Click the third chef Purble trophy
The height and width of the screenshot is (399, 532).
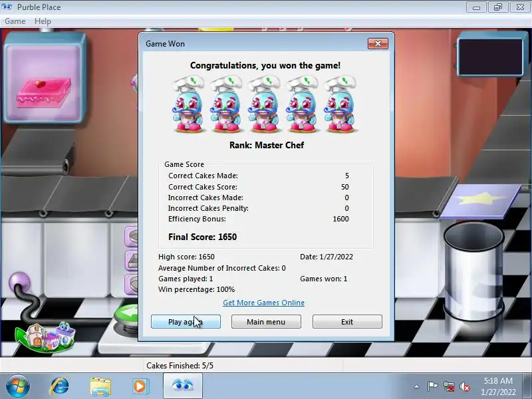[x=264, y=104]
